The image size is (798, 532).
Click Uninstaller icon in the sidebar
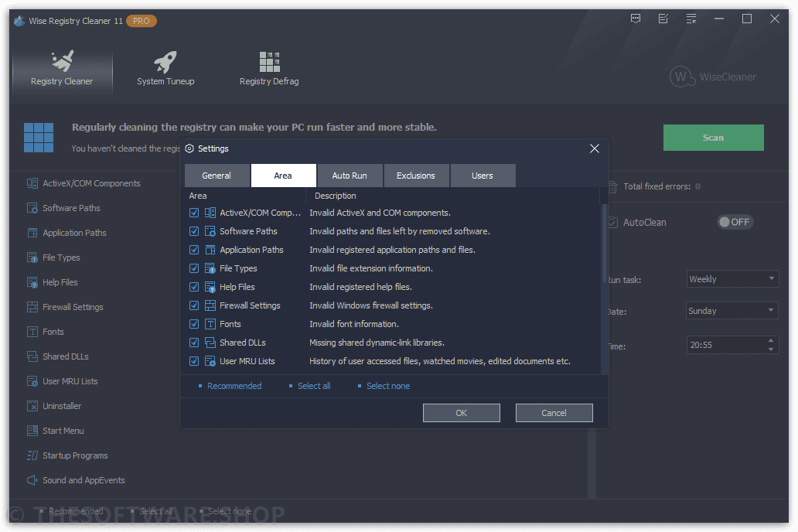32,406
